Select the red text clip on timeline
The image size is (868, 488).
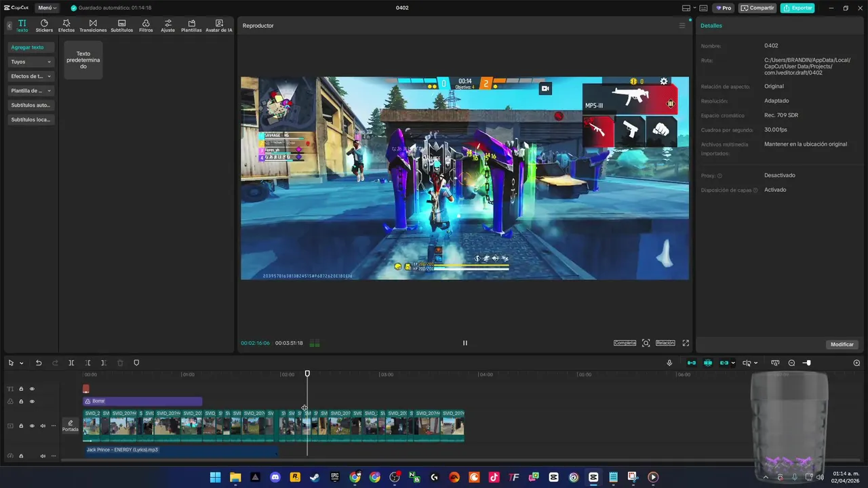pos(86,389)
